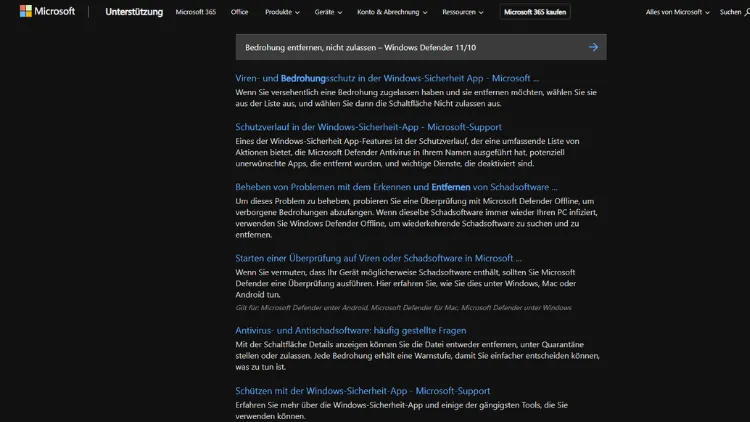Open Schützen mit der Windows-Sicherheit-App result
This screenshot has height=422, width=750.
point(363,391)
